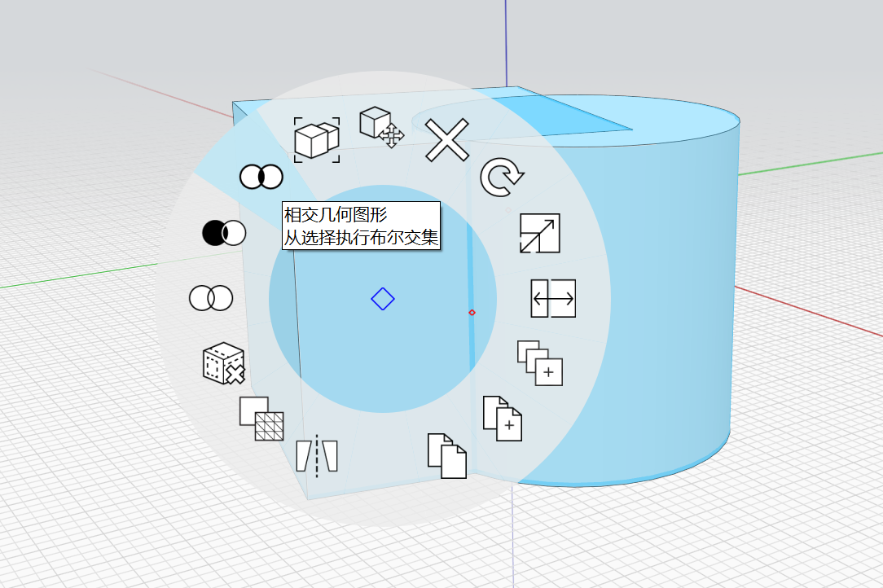This screenshot has height=588, width=883.
Task: Click the square-to-mesh conversion icon
Action: (261, 419)
